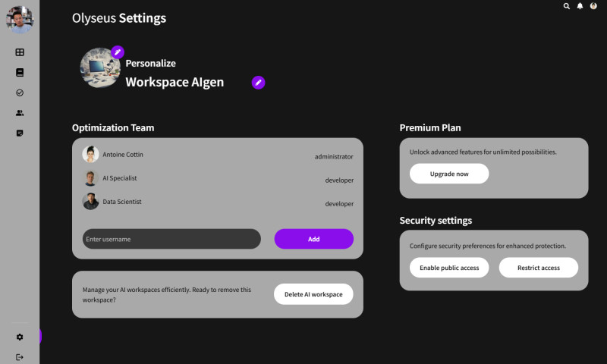Click Delete AI workspace button
607x364 pixels.
tap(313, 294)
